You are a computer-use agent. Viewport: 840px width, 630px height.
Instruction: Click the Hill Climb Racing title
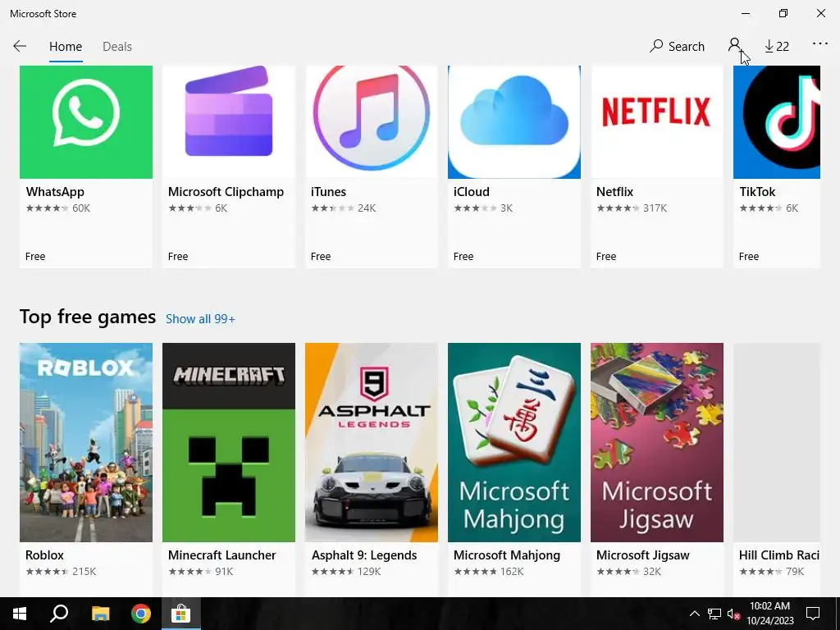click(x=779, y=555)
